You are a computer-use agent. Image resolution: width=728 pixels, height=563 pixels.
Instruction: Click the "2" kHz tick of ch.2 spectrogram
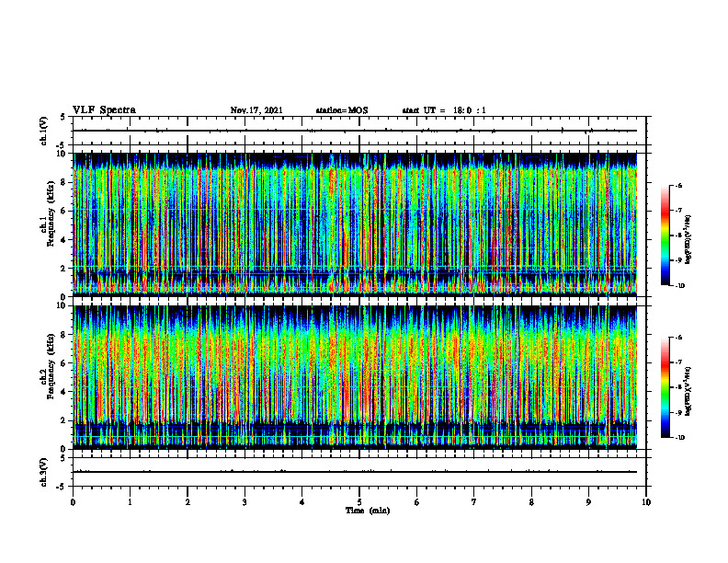[64, 420]
